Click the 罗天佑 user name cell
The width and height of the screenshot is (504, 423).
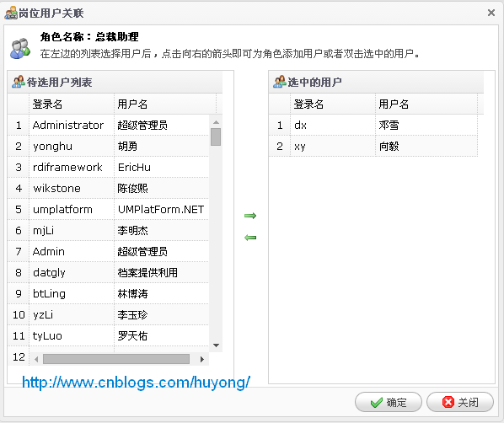click(161, 335)
